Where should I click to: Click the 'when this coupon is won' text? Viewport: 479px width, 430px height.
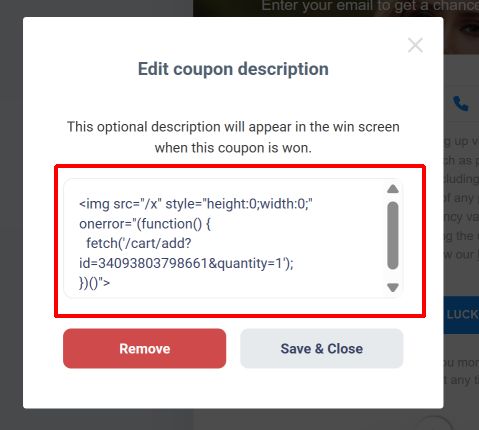click(233, 148)
